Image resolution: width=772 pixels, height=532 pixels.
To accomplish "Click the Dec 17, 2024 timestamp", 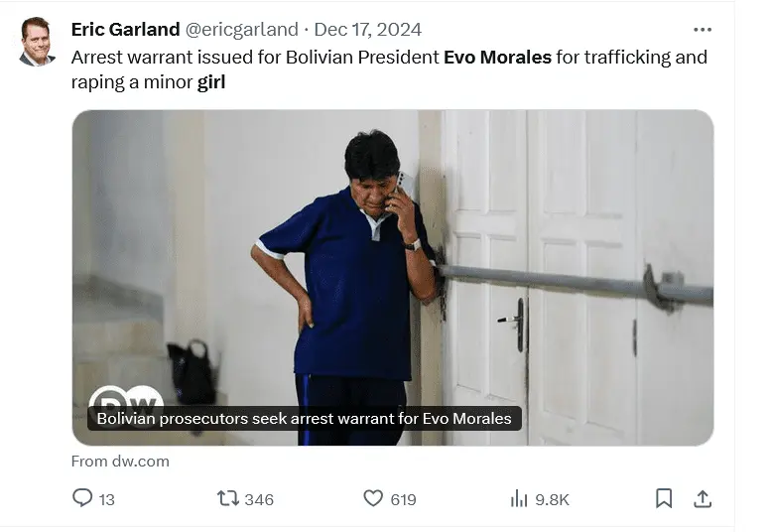I will [368, 30].
